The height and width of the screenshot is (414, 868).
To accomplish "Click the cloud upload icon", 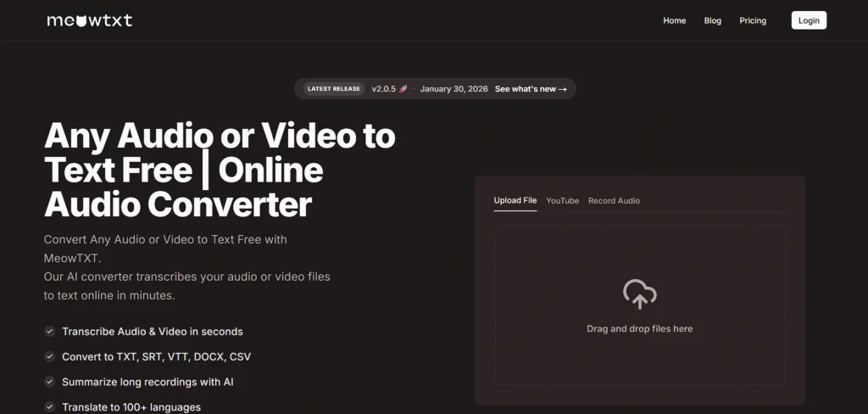I will coord(639,294).
